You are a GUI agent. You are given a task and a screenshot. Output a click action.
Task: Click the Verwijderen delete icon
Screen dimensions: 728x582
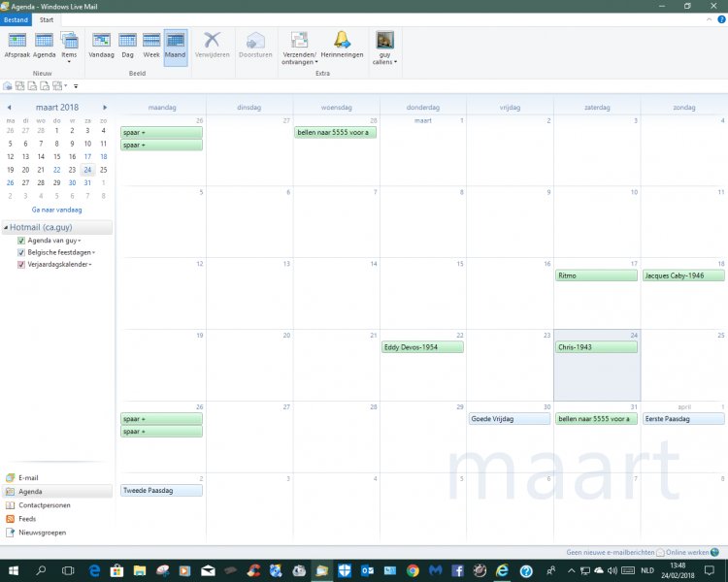coord(213,46)
